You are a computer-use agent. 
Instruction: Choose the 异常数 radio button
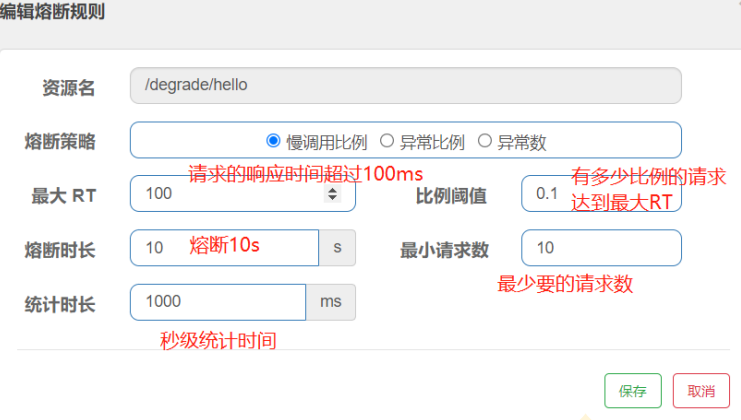tap(485, 141)
